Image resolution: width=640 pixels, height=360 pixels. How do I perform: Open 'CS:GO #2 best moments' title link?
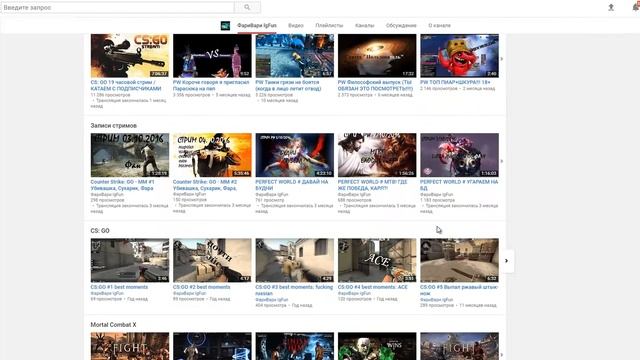(202, 287)
